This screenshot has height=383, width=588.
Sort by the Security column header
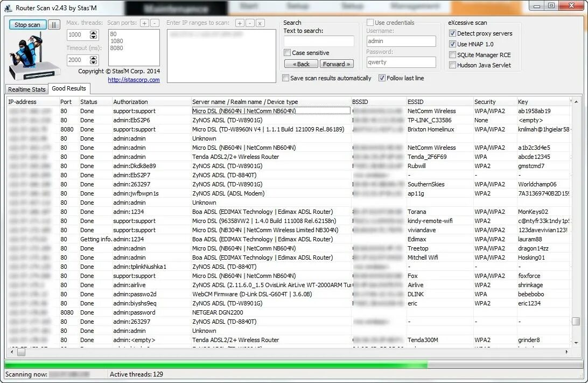coord(495,102)
